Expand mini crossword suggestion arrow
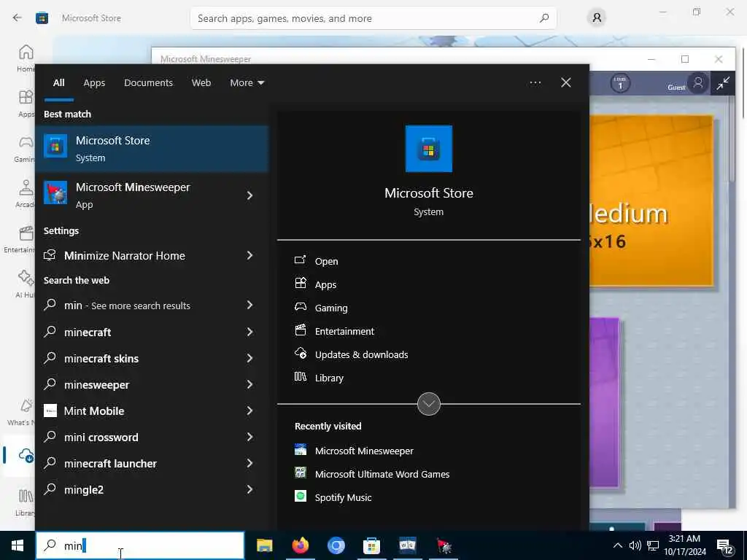Viewport: 747px width, 560px height. [249, 437]
